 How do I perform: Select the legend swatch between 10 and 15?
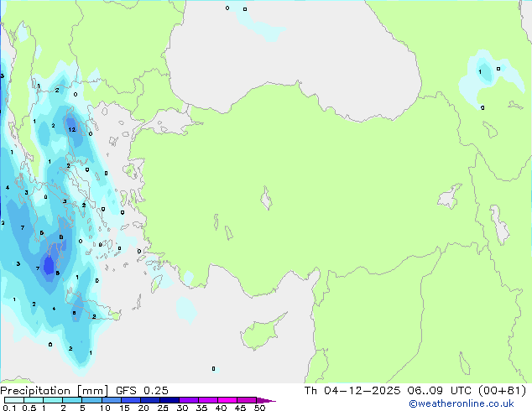(x=112, y=400)
